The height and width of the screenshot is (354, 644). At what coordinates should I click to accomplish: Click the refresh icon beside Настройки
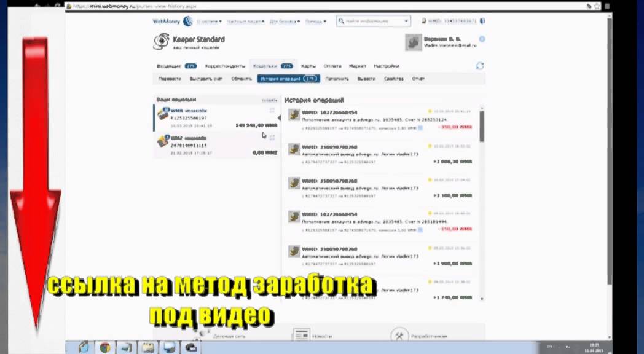[x=479, y=66]
